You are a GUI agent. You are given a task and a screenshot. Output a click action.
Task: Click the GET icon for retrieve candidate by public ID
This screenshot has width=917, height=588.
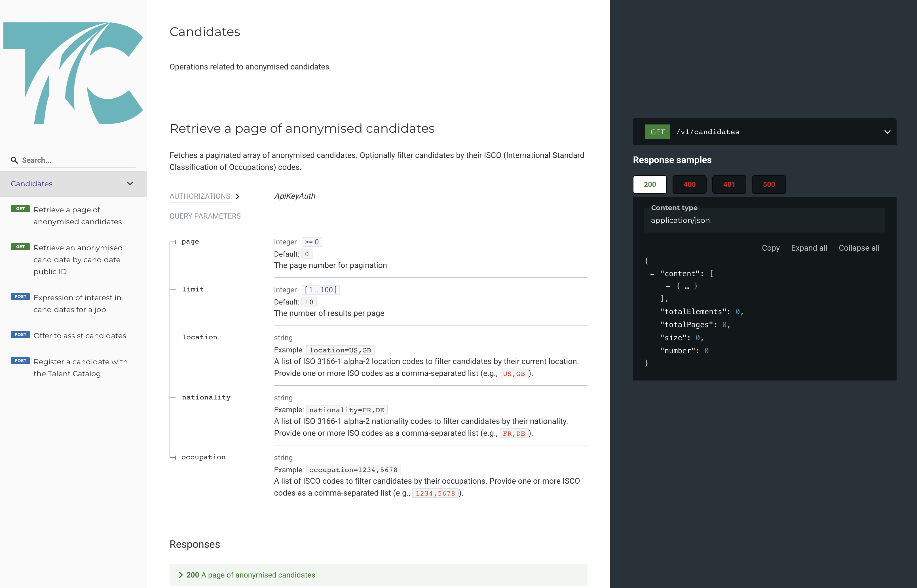[20, 246]
